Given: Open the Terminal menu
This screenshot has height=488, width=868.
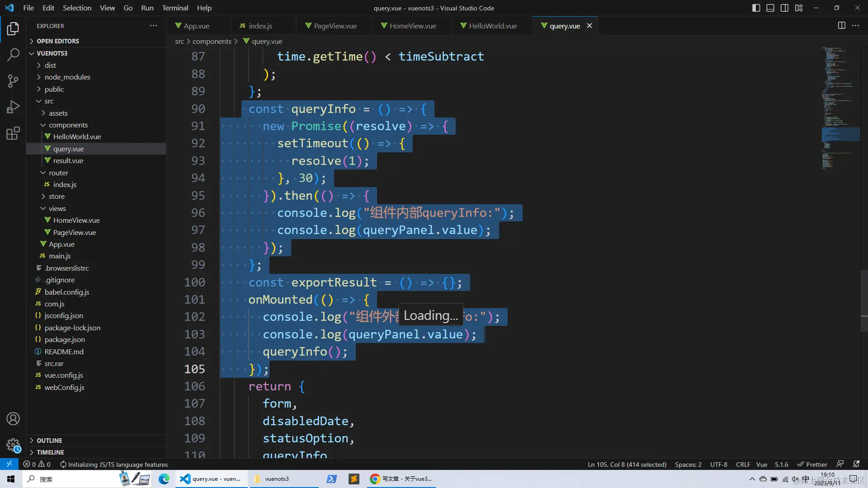Looking at the screenshot, I should pyautogui.click(x=175, y=8).
